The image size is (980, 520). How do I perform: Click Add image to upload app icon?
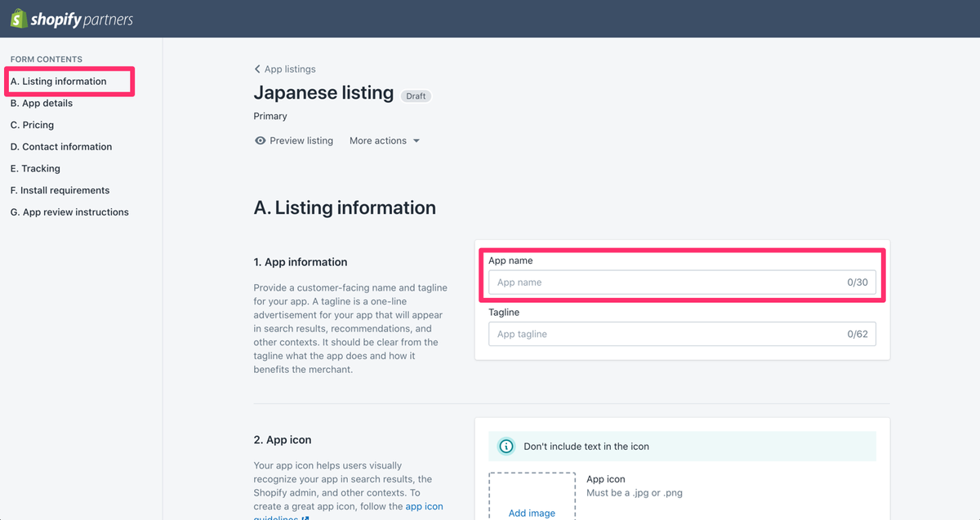point(532,513)
